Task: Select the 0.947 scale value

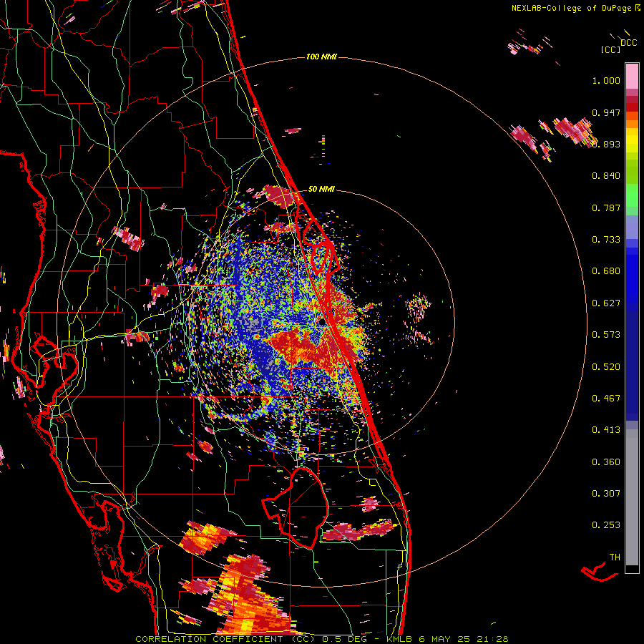Action: coord(606,112)
